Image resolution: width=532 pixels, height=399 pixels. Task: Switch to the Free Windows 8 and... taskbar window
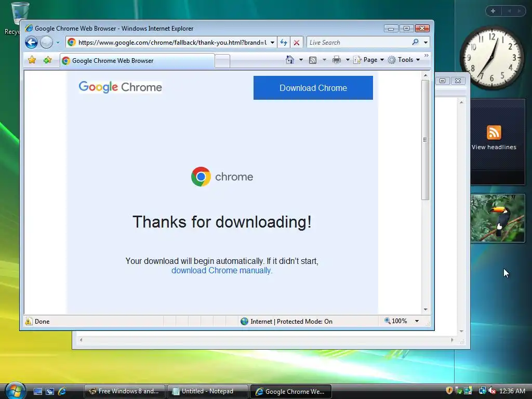point(125,391)
